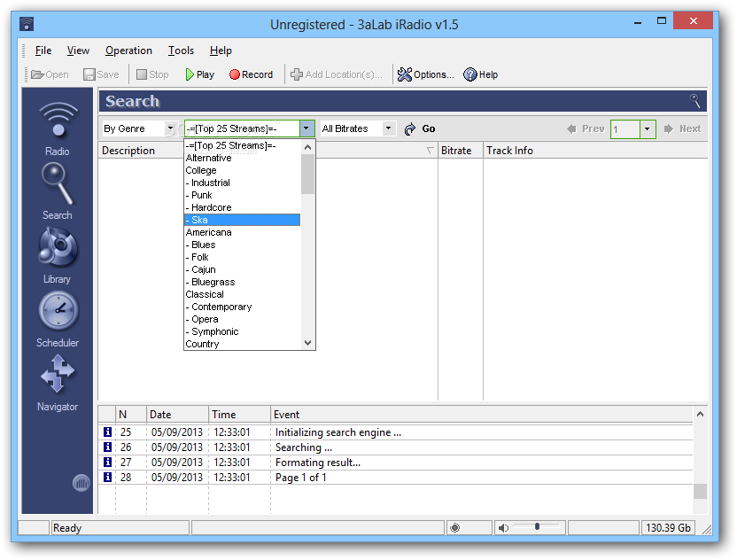Select Alternative in genre list

point(242,158)
